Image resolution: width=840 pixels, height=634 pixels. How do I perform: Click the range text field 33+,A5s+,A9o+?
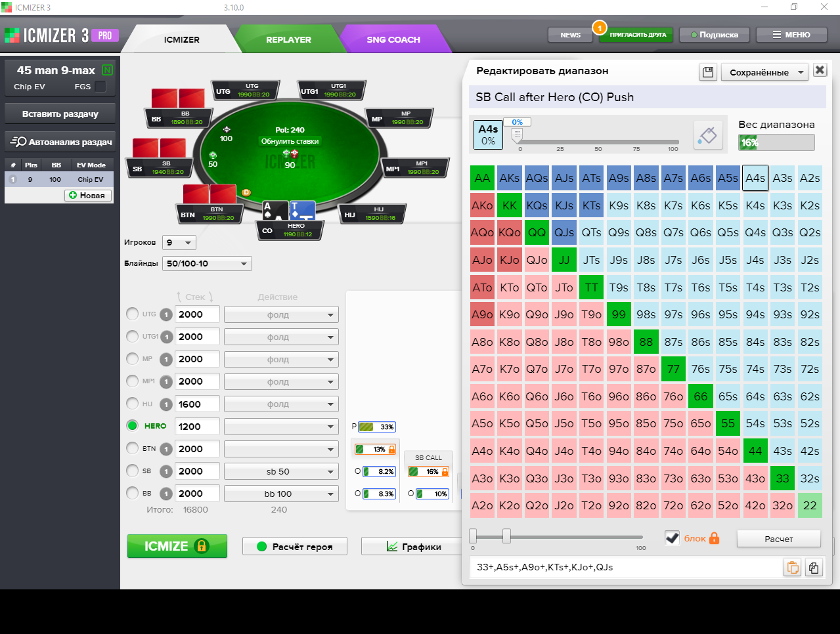coord(626,567)
